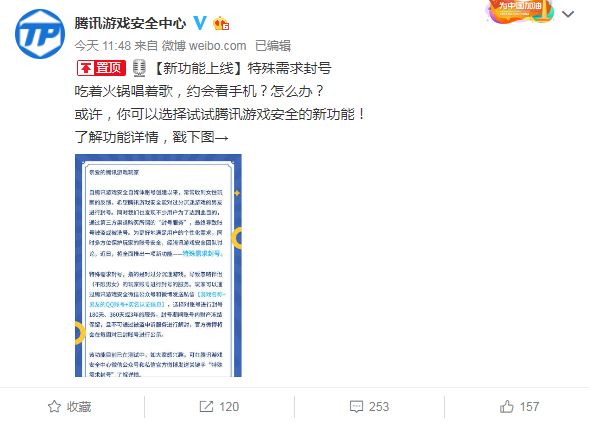Screen dimensions: 589x423
Task: Click the blue verified V badge
Action: click(x=200, y=23)
